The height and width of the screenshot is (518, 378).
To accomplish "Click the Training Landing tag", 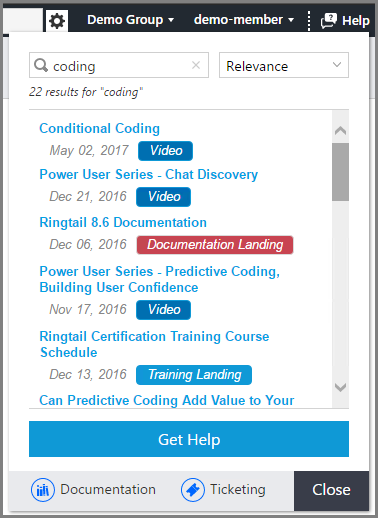I will click(194, 375).
